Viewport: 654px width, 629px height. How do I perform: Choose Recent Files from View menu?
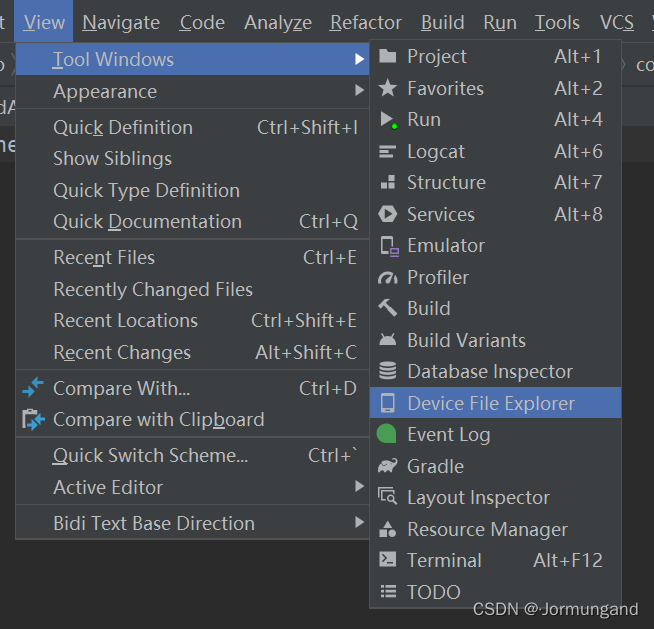[x=104, y=258]
